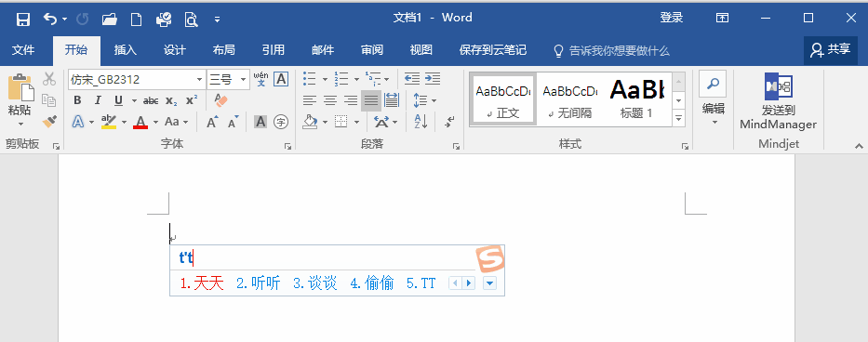
Task: Open the 文件 menu tab
Action: (x=23, y=50)
